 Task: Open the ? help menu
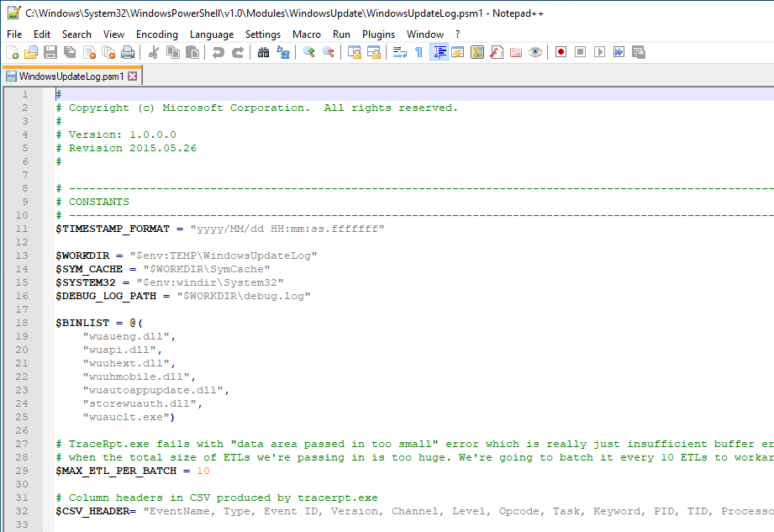(457, 34)
